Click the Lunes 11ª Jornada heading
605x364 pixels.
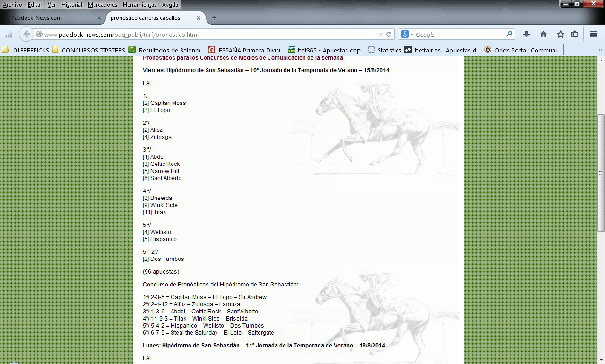point(264,346)
